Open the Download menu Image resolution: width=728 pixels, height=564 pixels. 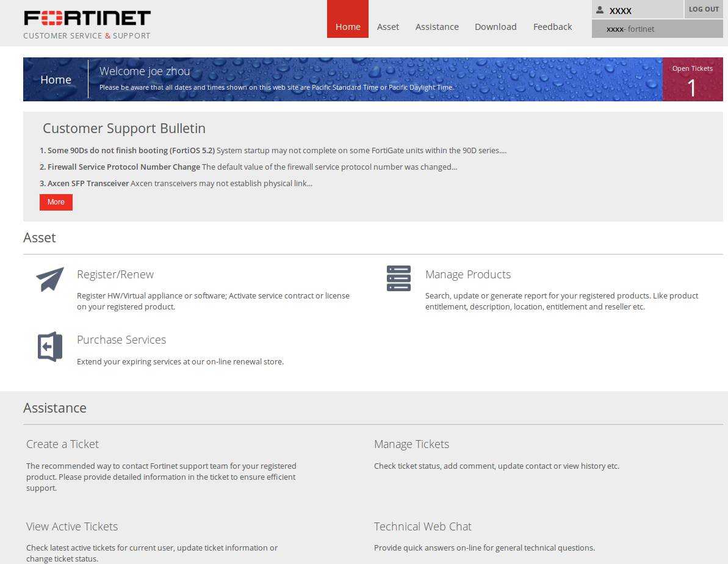coord(496,27)
